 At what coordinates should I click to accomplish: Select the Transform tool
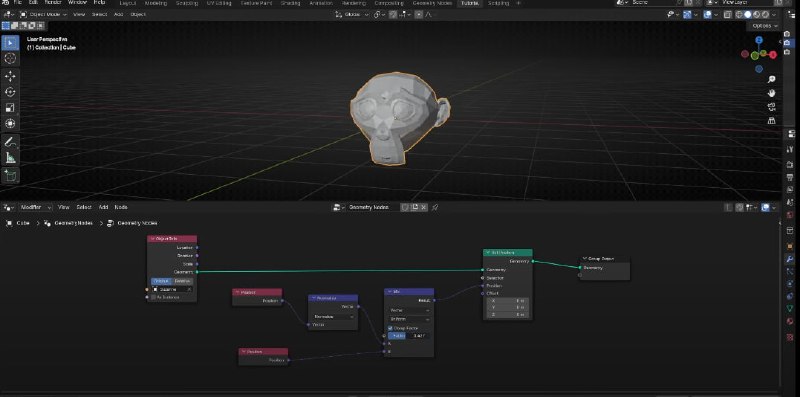10,123
